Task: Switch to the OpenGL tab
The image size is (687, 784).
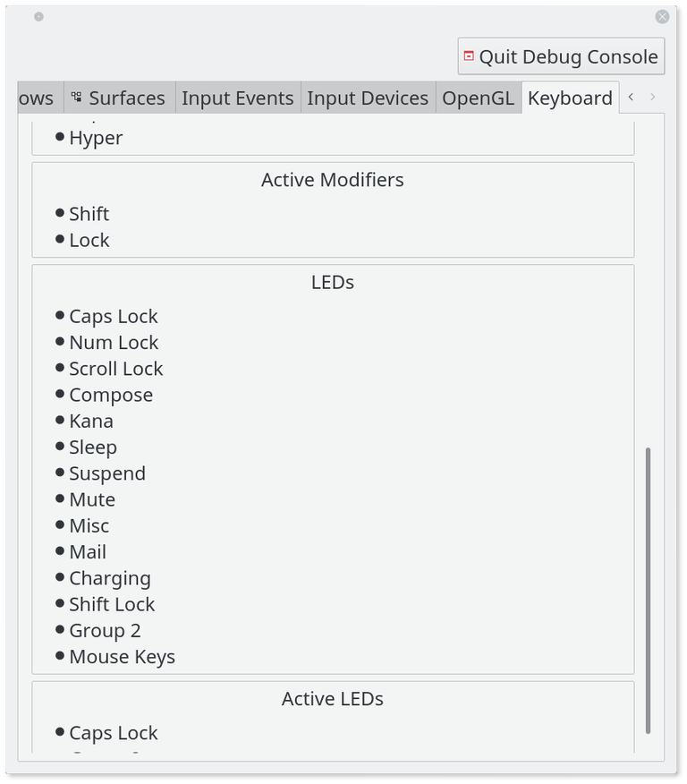Action: [x=478, y=98]
